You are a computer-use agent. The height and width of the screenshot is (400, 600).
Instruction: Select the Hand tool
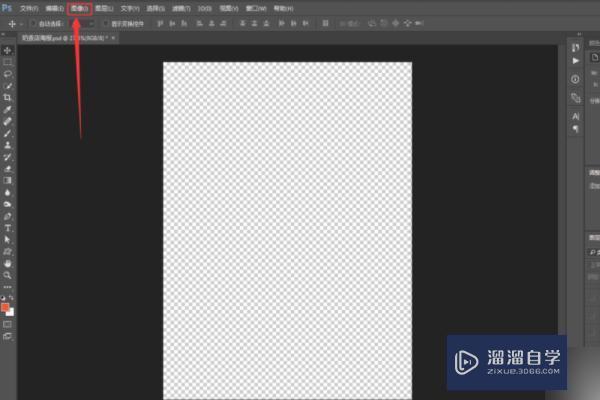pyautogui.click(x=7, y=264)
